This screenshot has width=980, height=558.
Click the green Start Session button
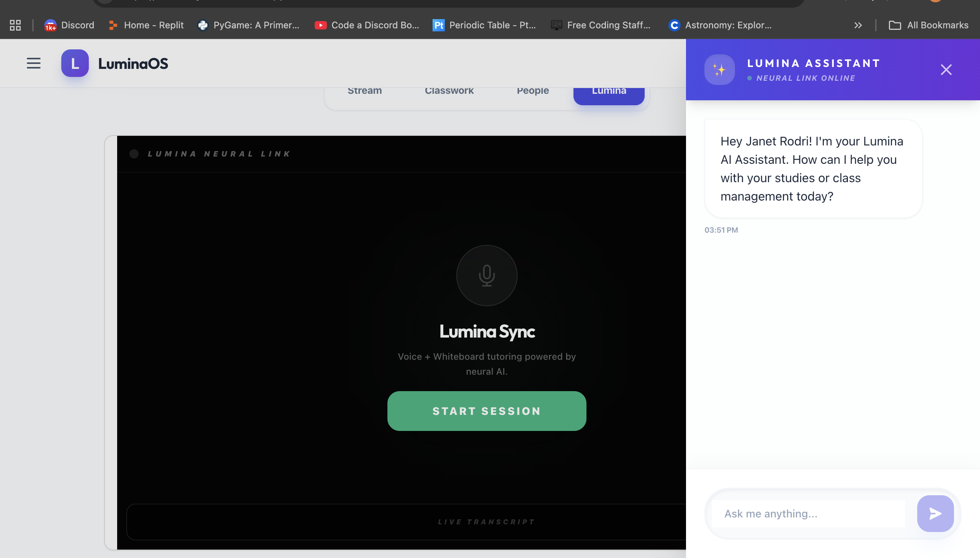tap(486, 411)
